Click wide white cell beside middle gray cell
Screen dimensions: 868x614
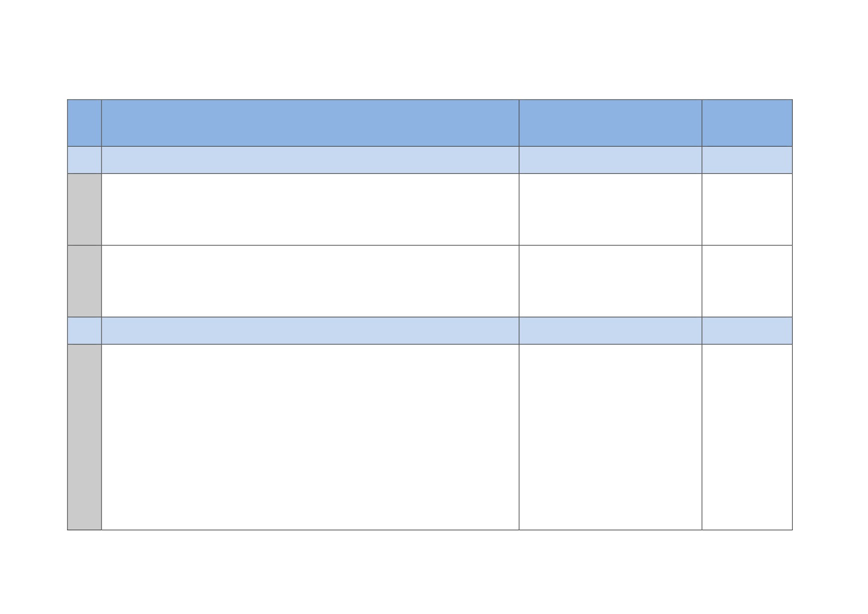click(x=310, y=281)
